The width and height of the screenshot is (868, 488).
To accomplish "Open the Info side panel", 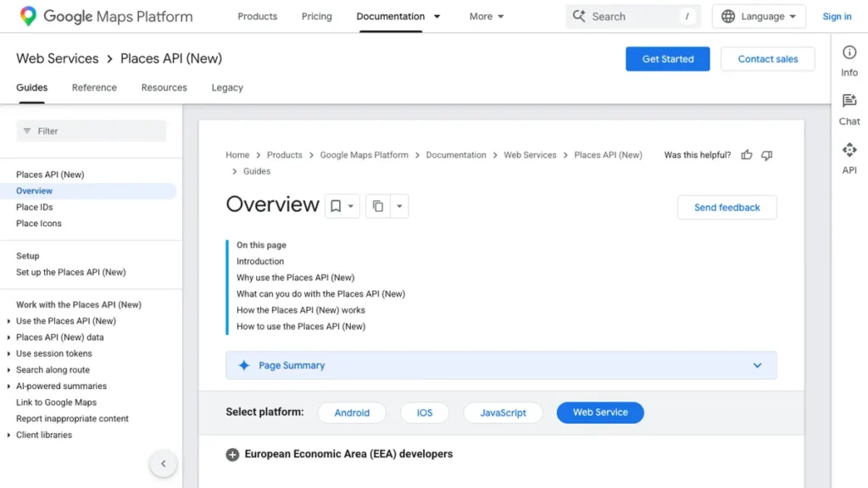I will pyautogui.click(x=849, y=61).
